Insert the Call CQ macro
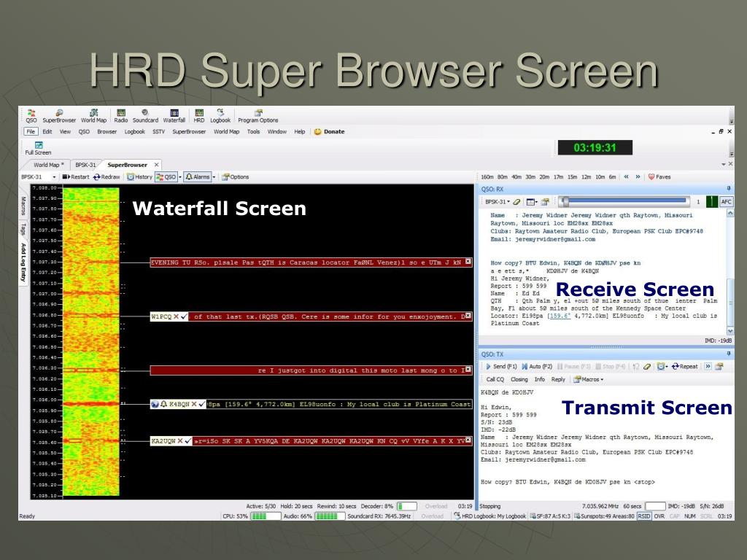The height and width of the screenshot is (560, 747). [495, 379]
